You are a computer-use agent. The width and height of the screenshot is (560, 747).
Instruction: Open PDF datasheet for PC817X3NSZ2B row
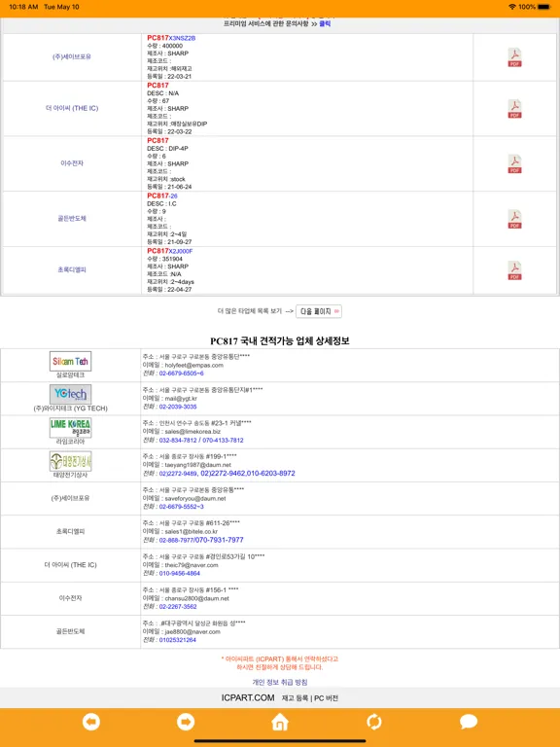point(514,57)
